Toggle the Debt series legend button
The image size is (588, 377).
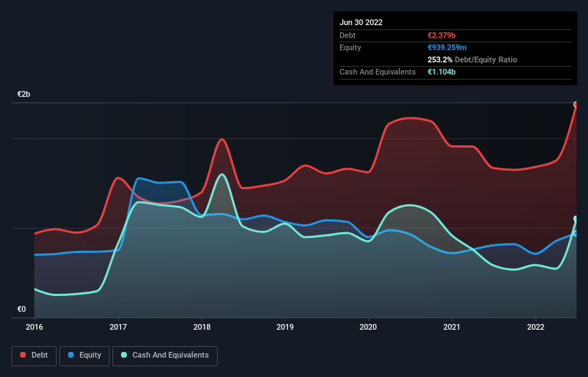pyautogui.click(x=34, y=355)
